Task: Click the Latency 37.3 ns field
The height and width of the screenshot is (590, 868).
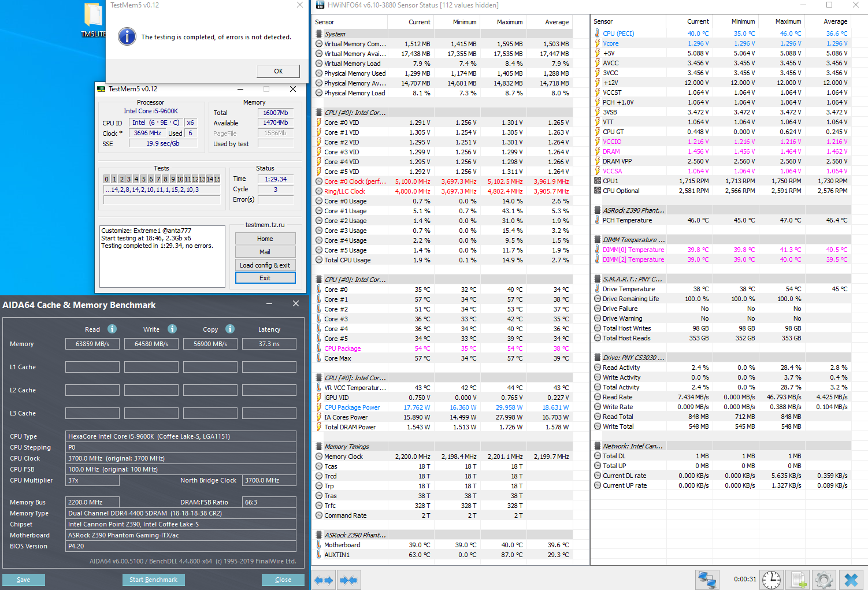Action: [269, 344]
